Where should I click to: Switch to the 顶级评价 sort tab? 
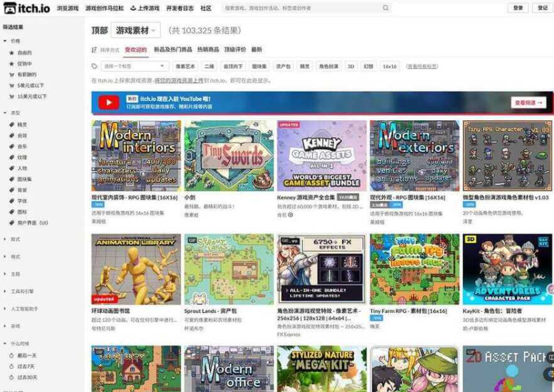(235, 49)
